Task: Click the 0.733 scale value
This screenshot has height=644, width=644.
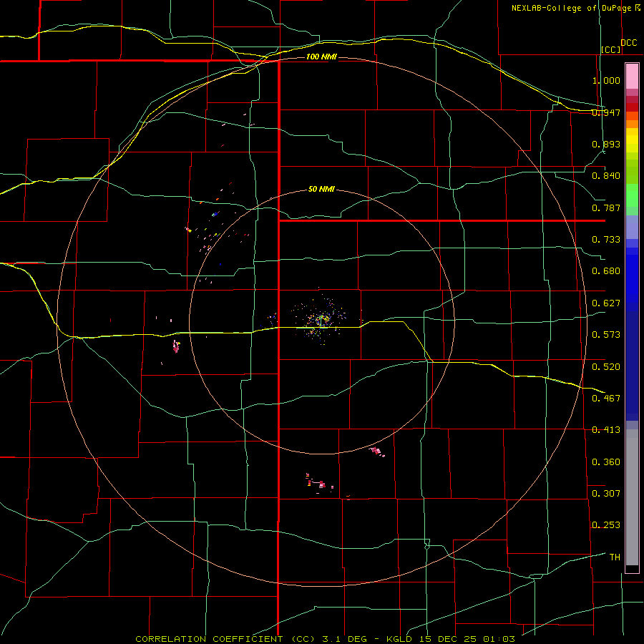Action: [x=606, y=240]
